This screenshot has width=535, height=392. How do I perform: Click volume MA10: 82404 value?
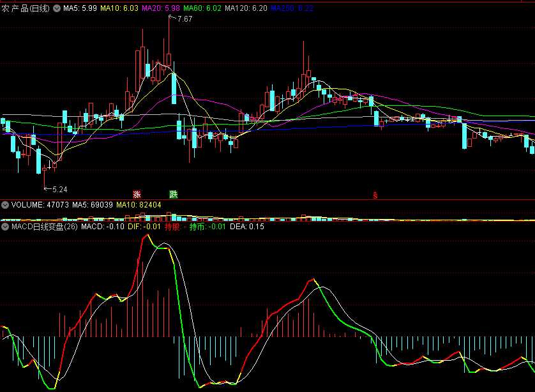coord(139,205)
